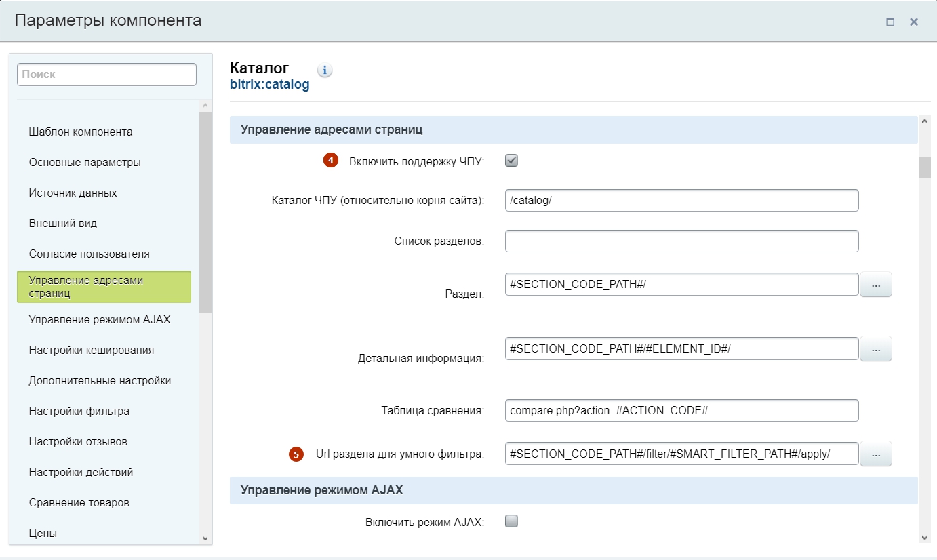Click the Включить режим AJAX label
This screenshot has width=937, height=560.
(x=424, y=522)
